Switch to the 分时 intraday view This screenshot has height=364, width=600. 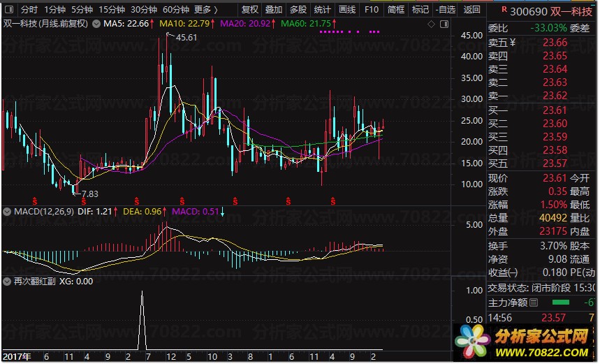click(x=29, y=10)
